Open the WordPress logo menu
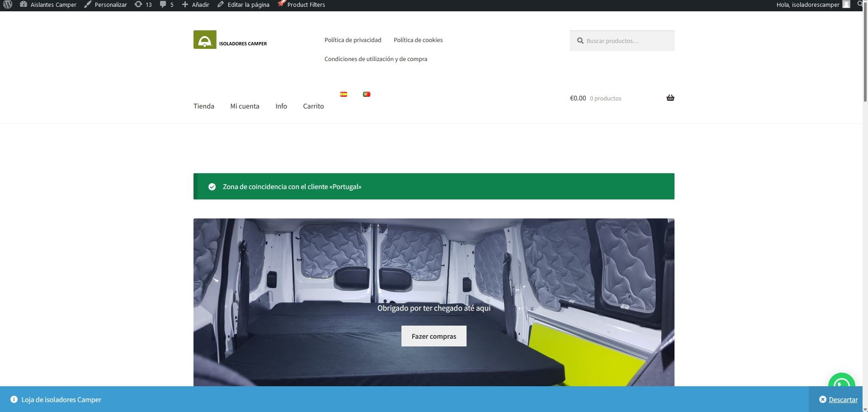The height and width of the screenshot is (412, 868). pos(8,5)
